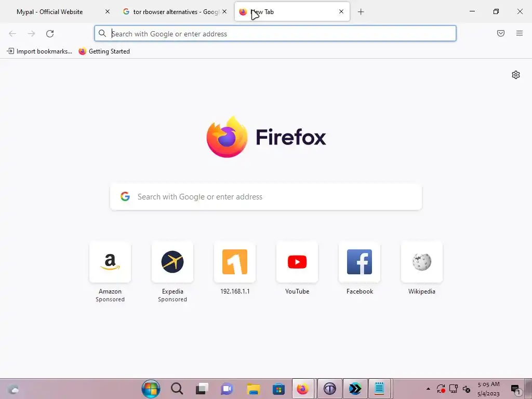The height and width of the screenshot is (399, 532).
Task: Open the 192.168.1.1 shortcut tile
Action: (x=235, y=262)
